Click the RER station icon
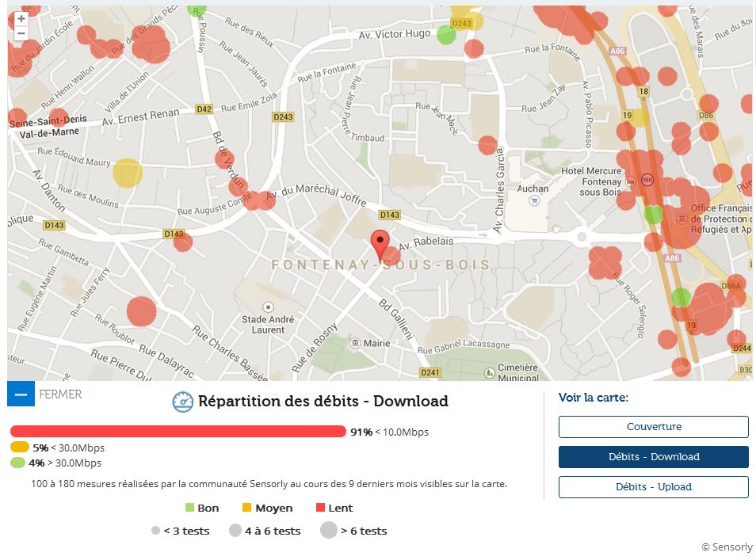This screenshot has height=560, width=756. click(x=648, y=180)
